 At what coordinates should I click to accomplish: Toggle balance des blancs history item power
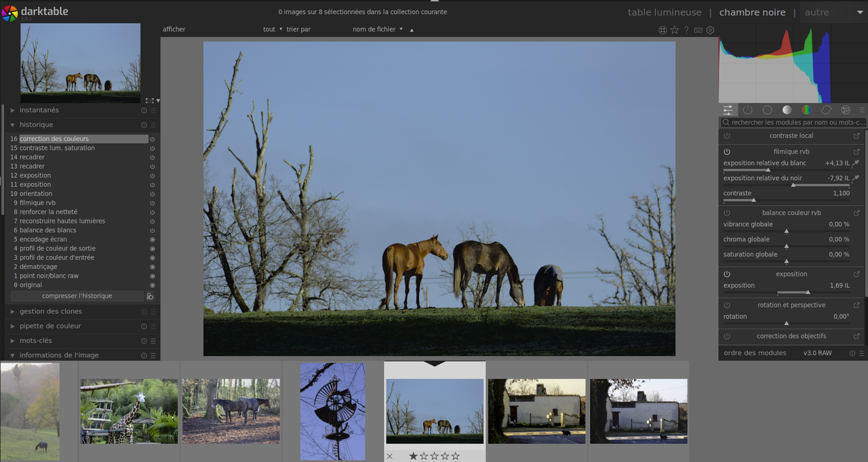(x=152, y=230)
